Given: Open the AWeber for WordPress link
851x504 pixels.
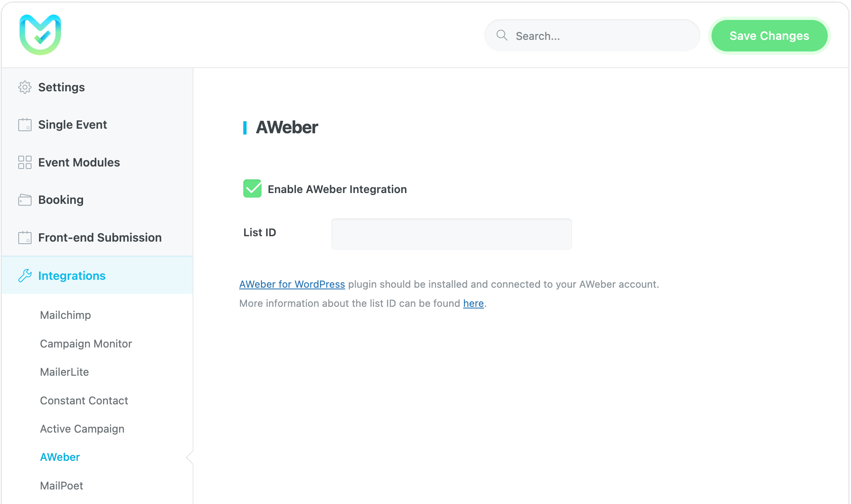Looking at the screenshot, I should tap(292, 284).
